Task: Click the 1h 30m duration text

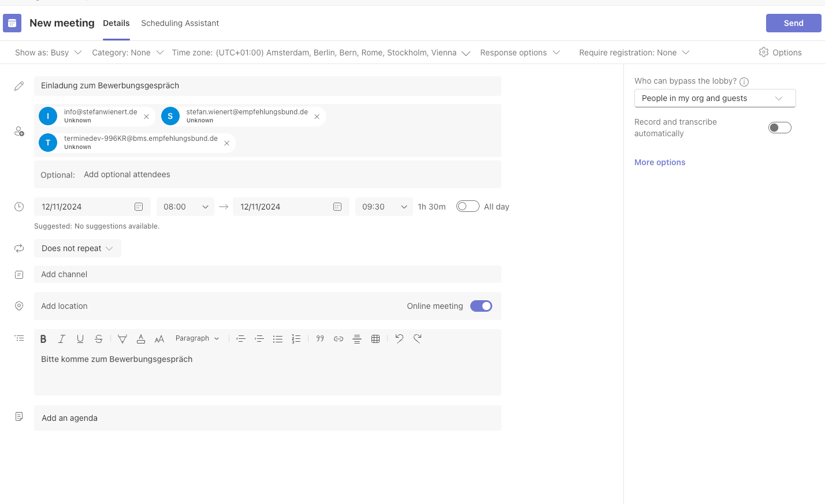Action: coord(432,207)
